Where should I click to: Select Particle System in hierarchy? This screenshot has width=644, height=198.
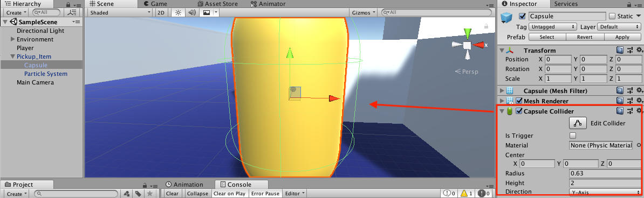pyautogui.click(x=46, y=74)
